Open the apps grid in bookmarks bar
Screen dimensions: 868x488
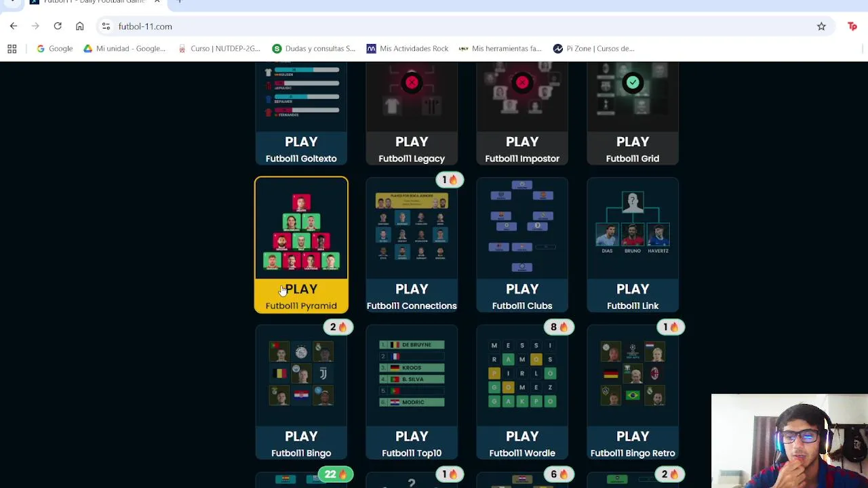(x=12, y=49)
